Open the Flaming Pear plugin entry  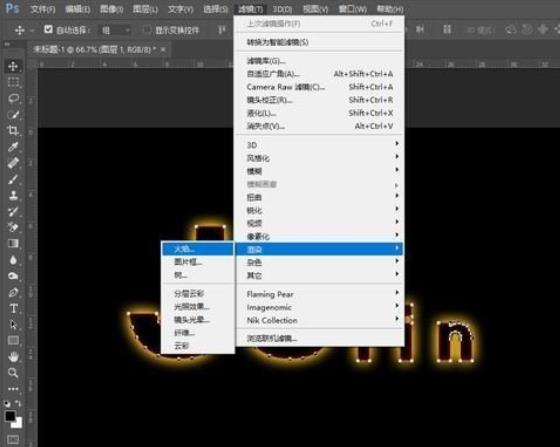(320, 294)
